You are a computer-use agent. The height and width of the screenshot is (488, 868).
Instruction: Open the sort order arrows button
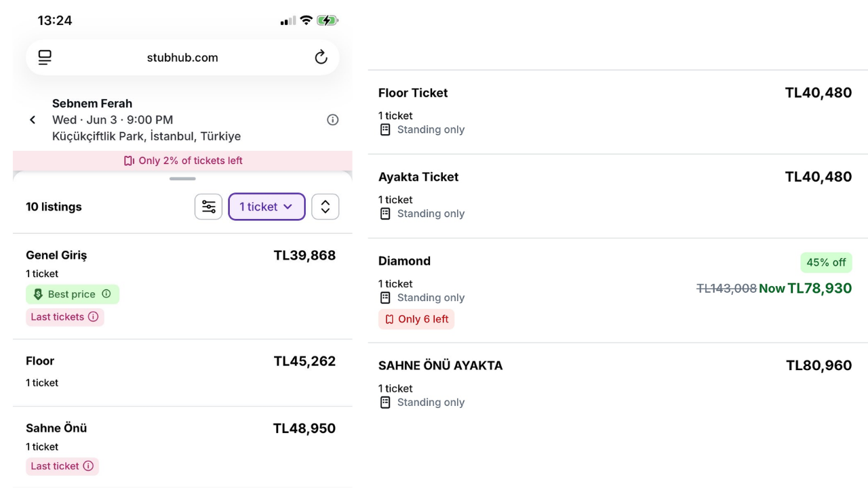(x=325, y=207)
